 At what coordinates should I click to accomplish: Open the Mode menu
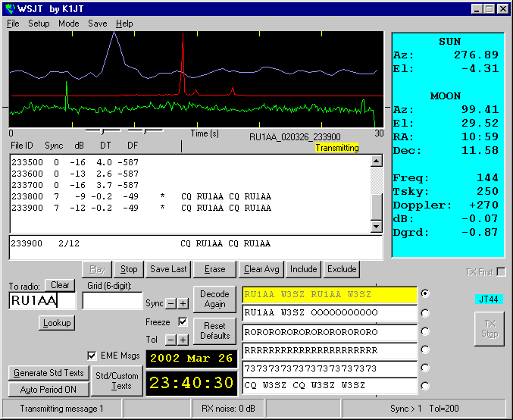pos(69,24)
